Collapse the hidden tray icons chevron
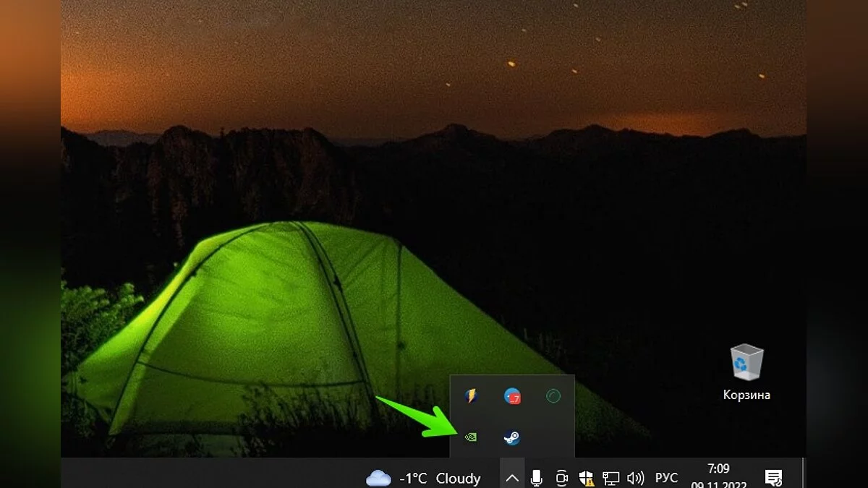This screenshot has width=868, height=488. coord(511,478)
